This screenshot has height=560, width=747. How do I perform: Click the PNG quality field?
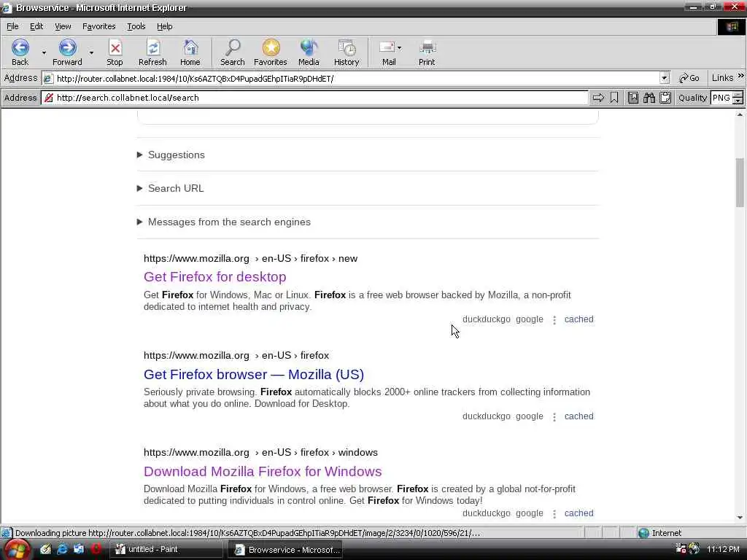(721, 98)
